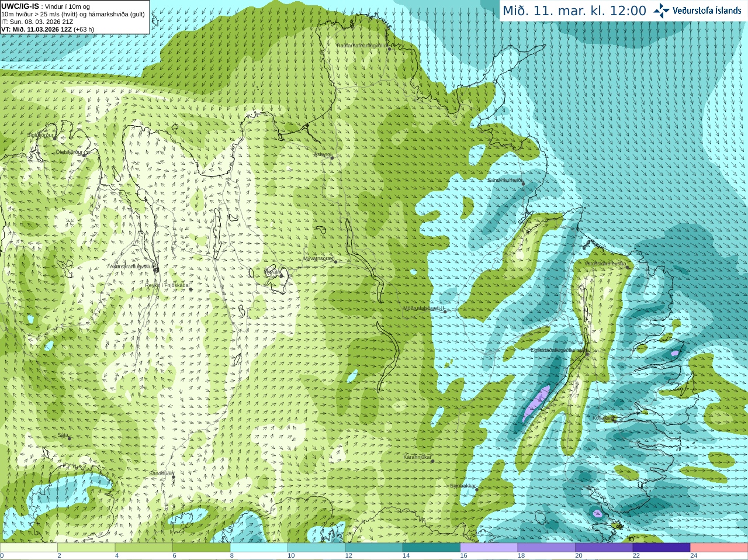Click the 0–2 m/s pale yellow scale swatch
748x560 pixels.
click(29, 548)
